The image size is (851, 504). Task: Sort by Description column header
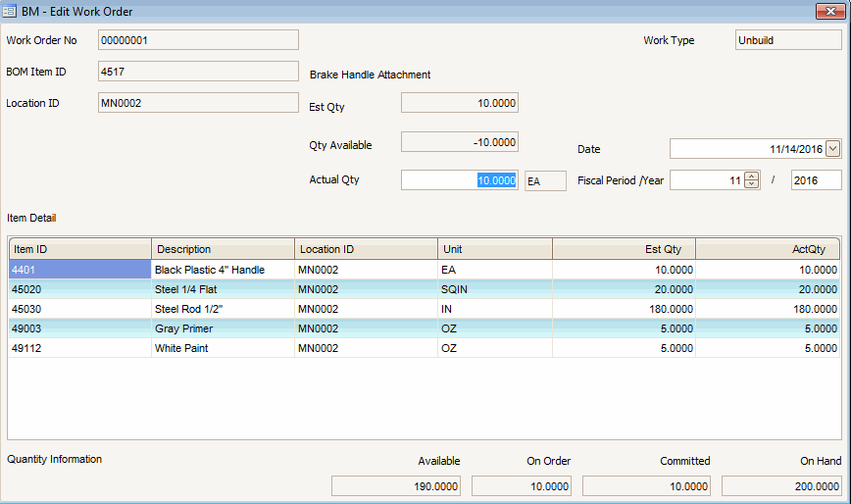coord(224,249)
